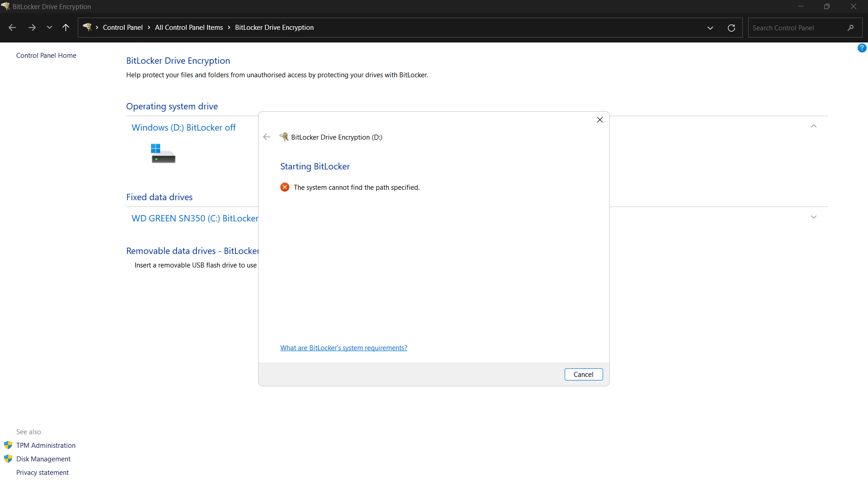Close the BitLocker dialog with X

pos(599,120)
